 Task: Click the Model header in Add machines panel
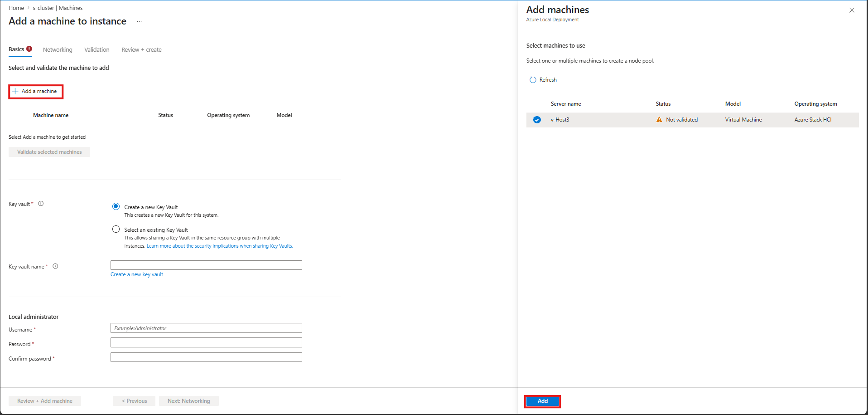733,104
